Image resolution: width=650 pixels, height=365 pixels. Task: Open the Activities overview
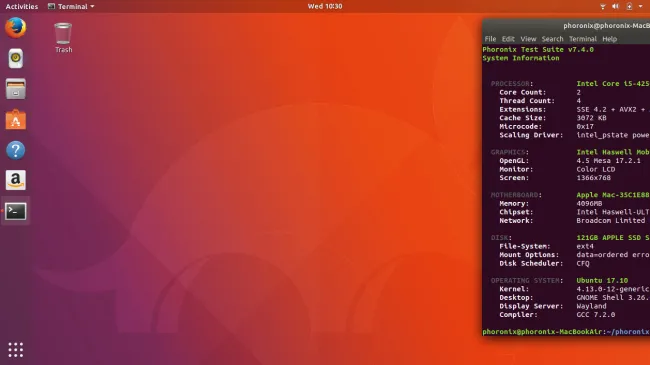click(22, 6)
